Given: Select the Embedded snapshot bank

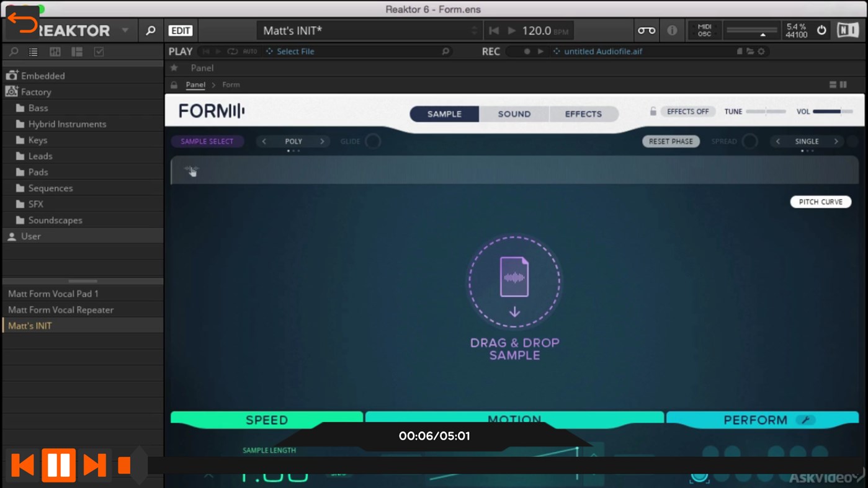Looking at the screenshot, I should click(83, 76).
